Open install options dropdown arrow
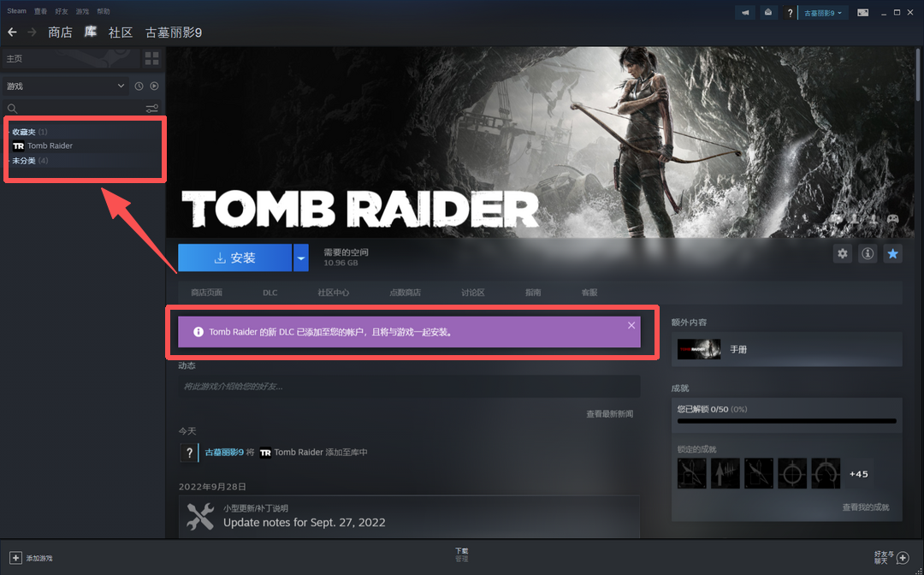The height and width of the screenshot is (575, 924). (300, 258)
